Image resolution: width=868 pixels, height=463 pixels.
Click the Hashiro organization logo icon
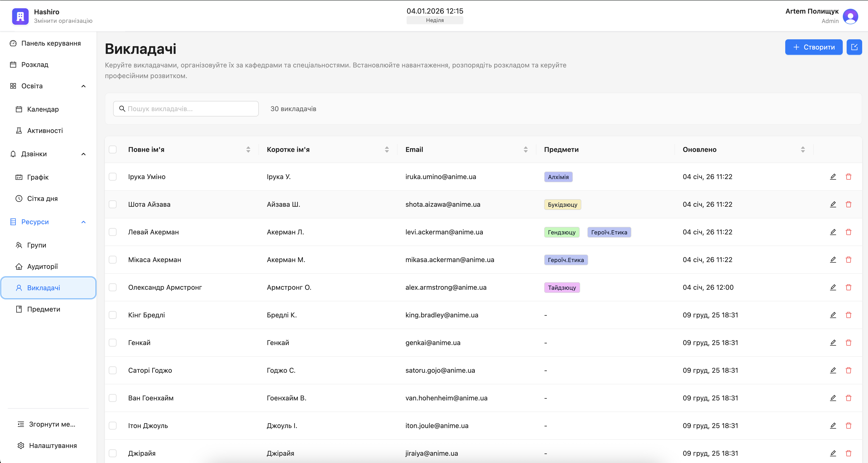[x=20, y=16]
